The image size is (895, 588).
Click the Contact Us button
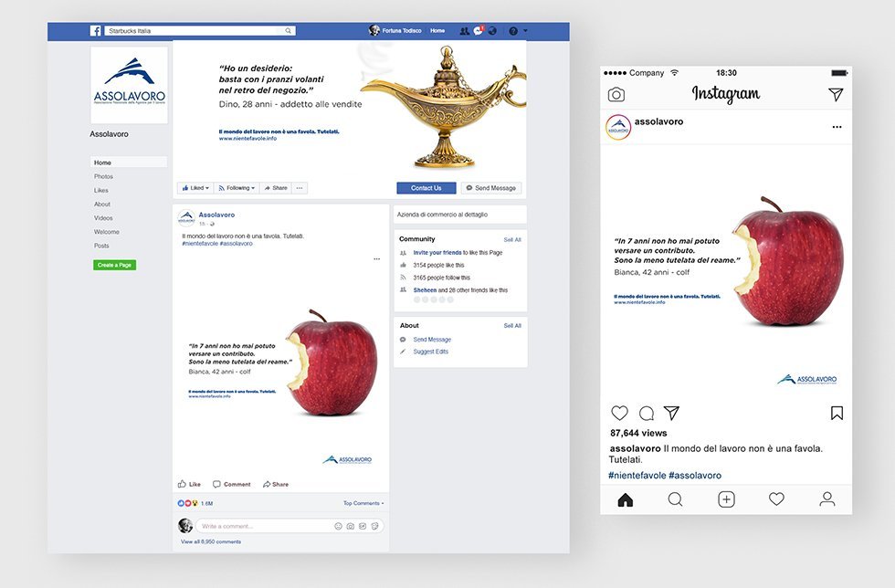pyautogui.click(x=426, y=188)
